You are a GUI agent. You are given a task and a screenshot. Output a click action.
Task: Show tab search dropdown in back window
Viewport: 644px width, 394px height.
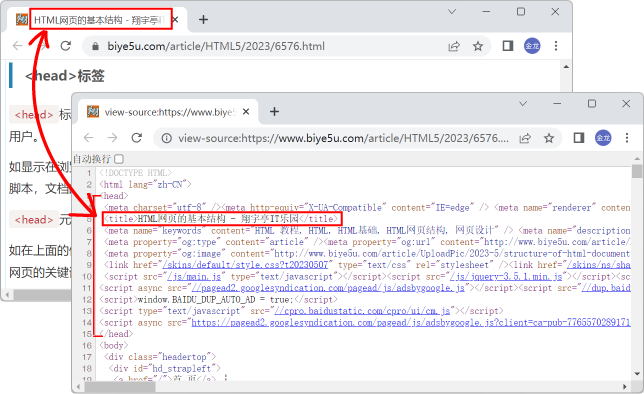pos(452,12)
